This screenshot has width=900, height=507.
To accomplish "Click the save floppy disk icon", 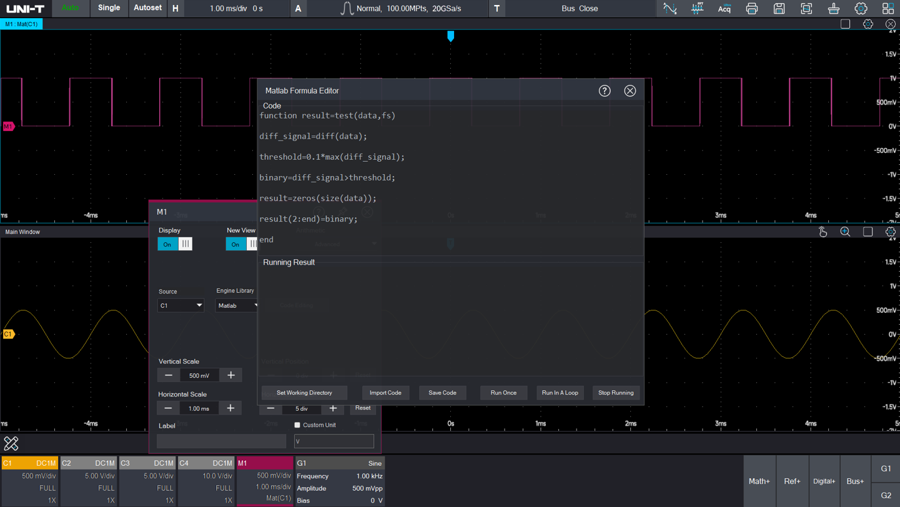I will point(779,9).
